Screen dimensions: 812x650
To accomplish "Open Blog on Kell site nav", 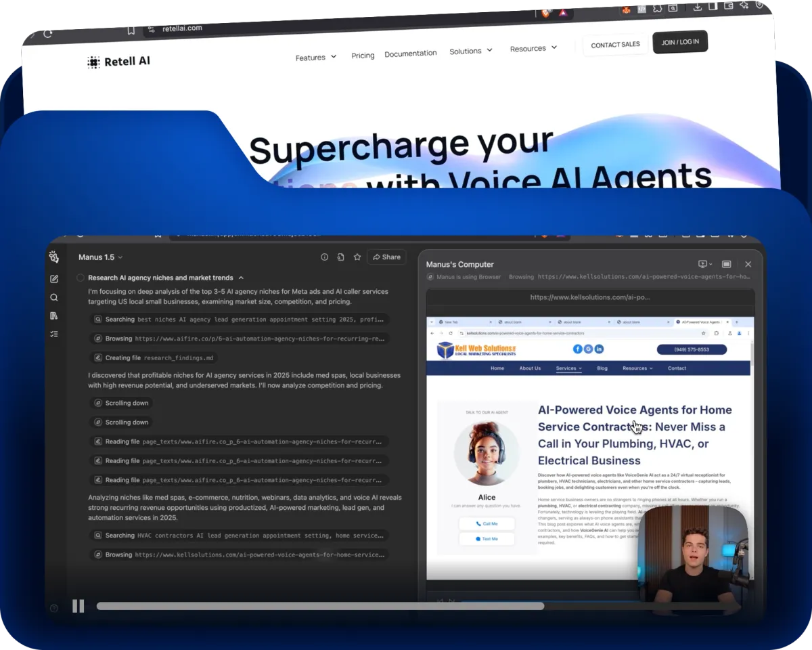I will (x=602, y=368).
